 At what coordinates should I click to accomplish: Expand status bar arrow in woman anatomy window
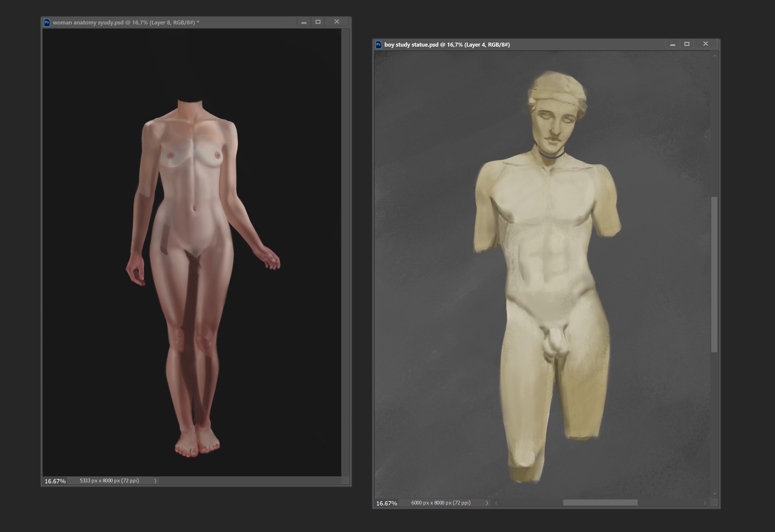coord(155,481)
